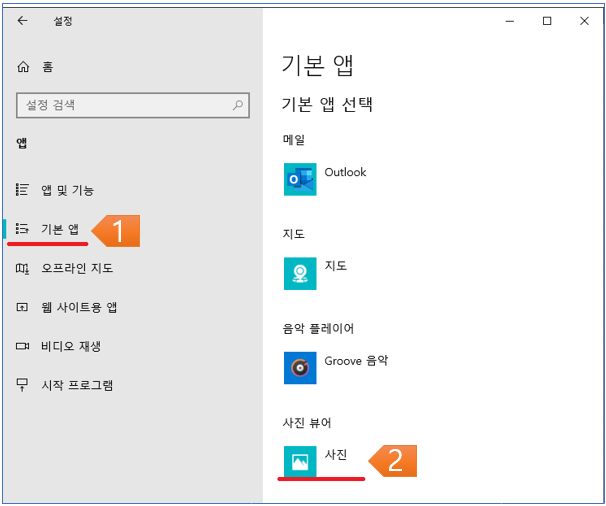
Task: Click the 사진 app tile icon
Action: [300, 462]
